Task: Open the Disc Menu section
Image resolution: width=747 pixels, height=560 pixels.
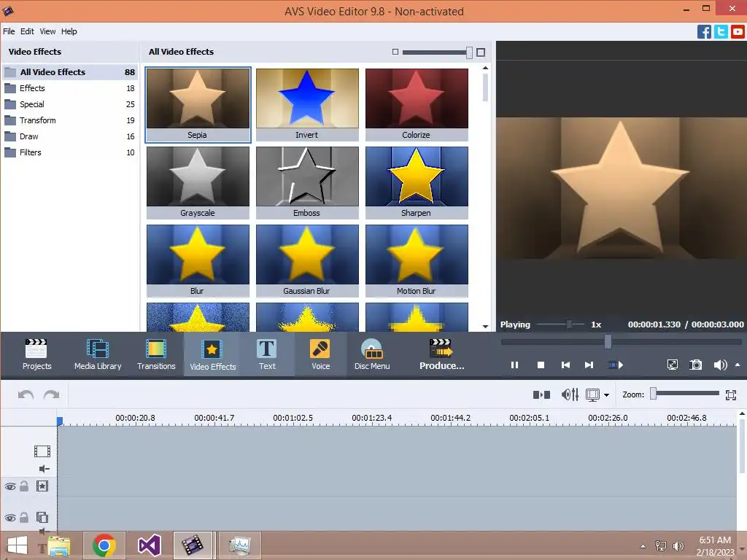Action: pyautogui.click(x=371, y=354)
